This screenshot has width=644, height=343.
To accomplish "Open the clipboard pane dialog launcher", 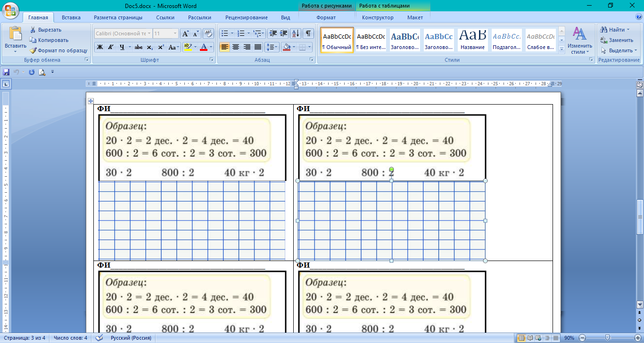I will [86, 60].
